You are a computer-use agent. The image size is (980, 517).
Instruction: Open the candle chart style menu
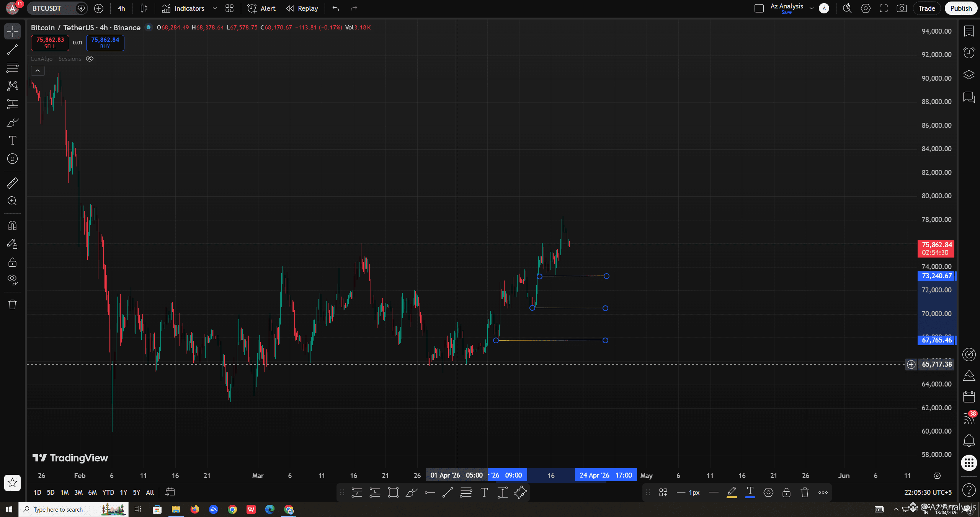[x=144, y=8]
